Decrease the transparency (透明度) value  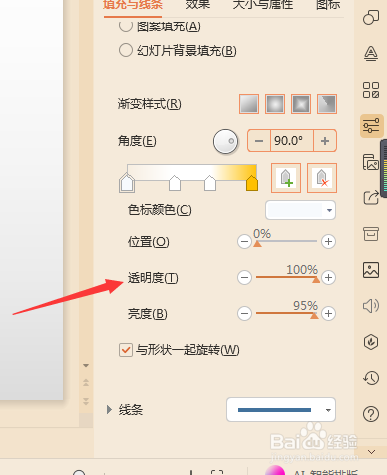click(x=244, y=277)
